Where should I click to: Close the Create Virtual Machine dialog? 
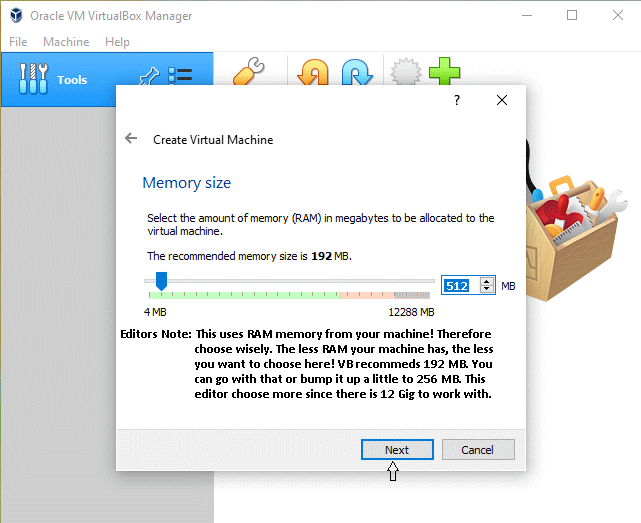coord(502,101)
